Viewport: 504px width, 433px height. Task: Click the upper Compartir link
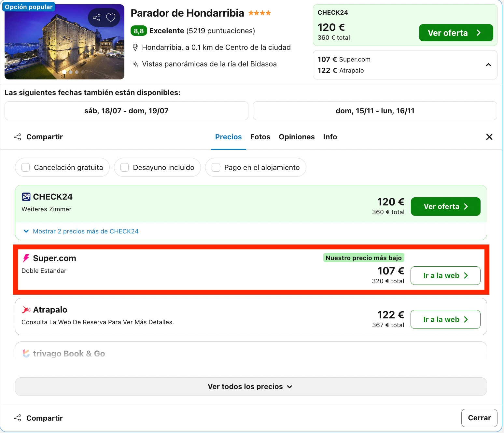pos(45,137)
